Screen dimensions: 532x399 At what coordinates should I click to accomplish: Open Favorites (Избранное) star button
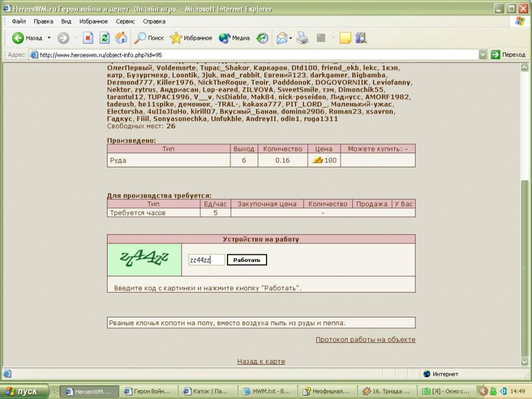coord(191,38)
